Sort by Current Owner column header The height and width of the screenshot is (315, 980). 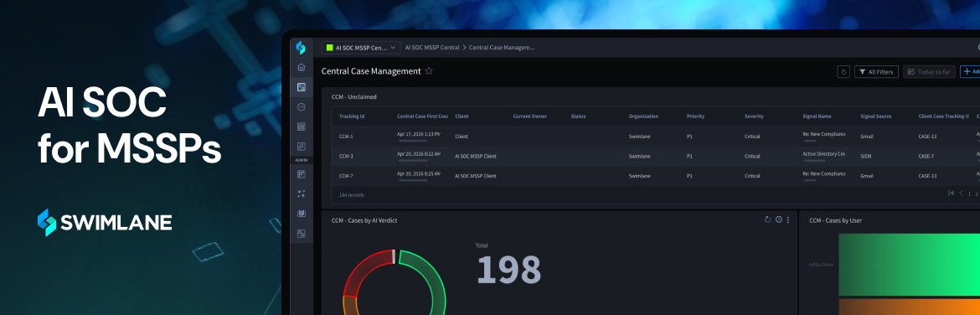(530, 116)
